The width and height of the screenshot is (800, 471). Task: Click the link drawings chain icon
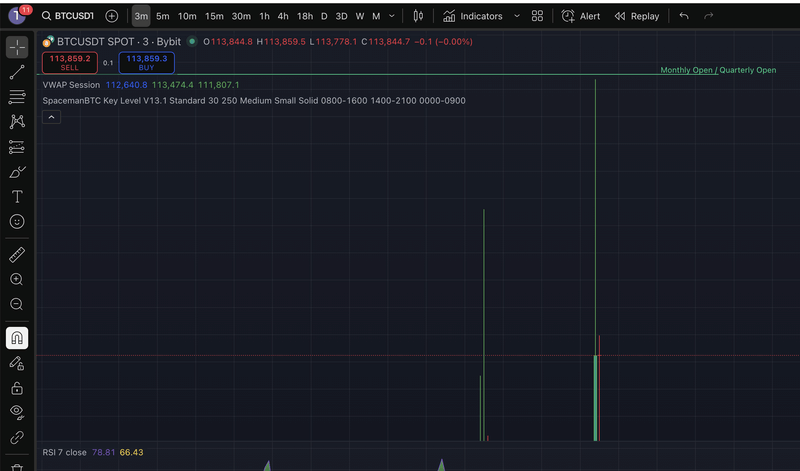17,437
